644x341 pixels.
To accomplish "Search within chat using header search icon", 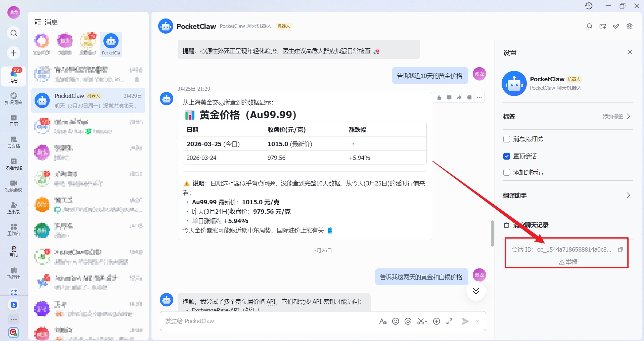I will (589, 26).
